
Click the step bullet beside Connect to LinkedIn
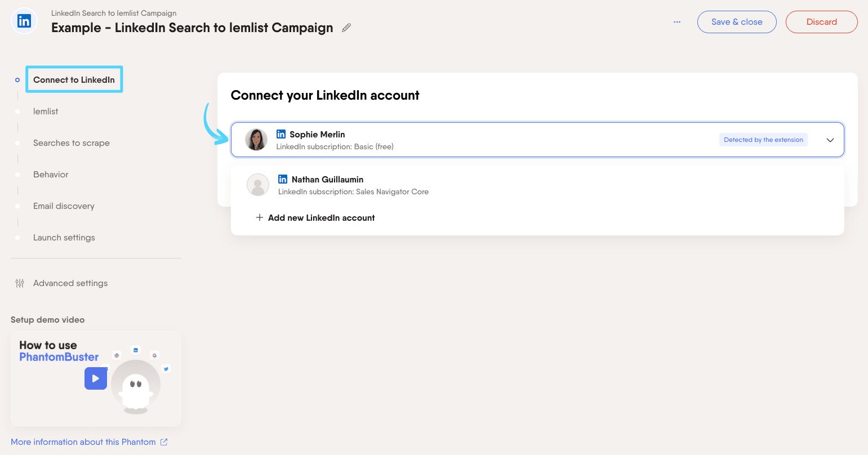tap(17, 80)
